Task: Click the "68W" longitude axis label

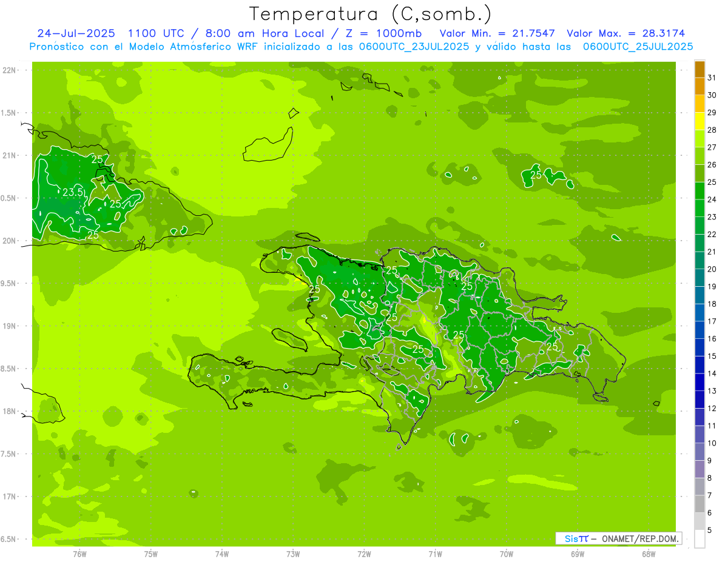Action: pyautogui.click(x=649, y=554)
